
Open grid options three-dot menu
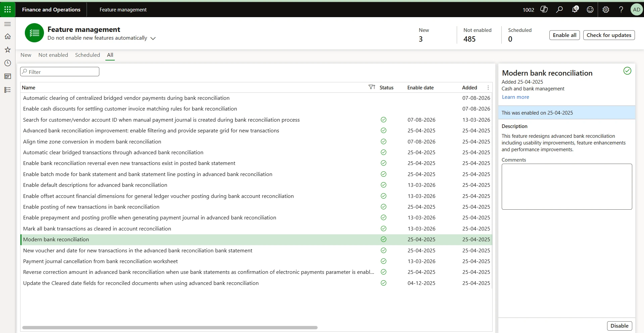pyautogui.click(x=488, y=87)
